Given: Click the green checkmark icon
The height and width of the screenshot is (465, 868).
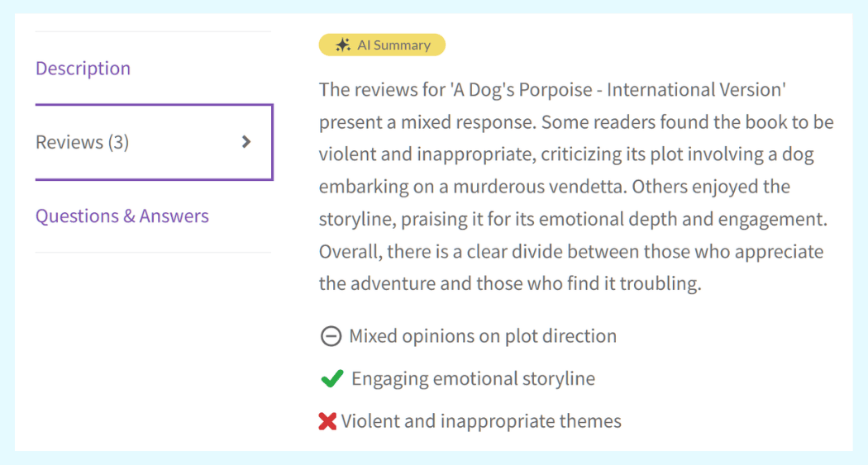Looking at the screenshot, I should tap(331, 379).
